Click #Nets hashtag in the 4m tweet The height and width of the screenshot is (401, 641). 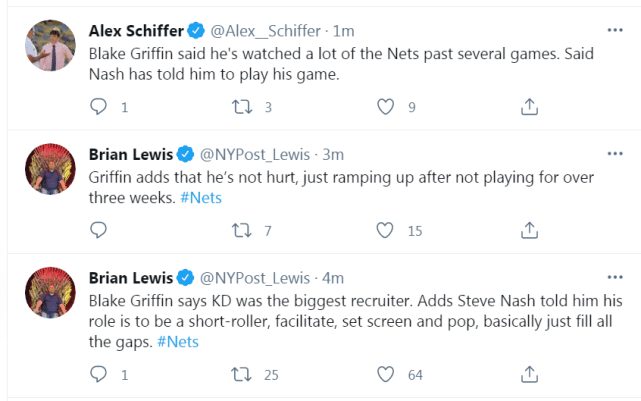178,342
